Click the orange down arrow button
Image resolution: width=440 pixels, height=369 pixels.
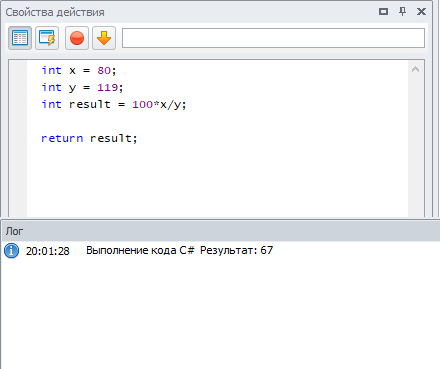pos(104,38)
